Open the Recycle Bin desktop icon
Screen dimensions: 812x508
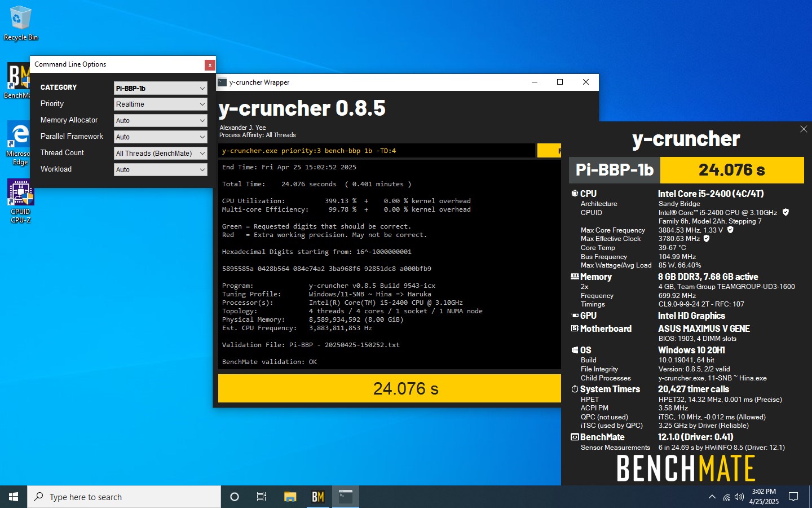[20, 23]
